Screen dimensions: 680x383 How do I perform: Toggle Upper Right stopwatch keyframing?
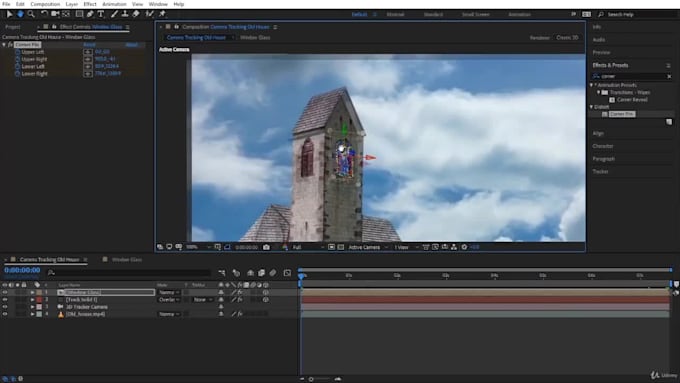(17, 59)
